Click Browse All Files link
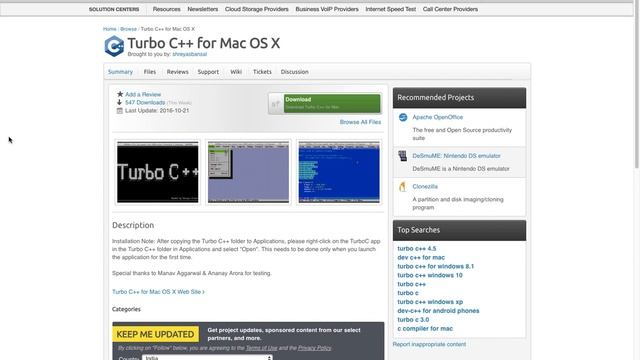Image resolution: width=640 pixels, height=360 pixels. coord(360,122)
